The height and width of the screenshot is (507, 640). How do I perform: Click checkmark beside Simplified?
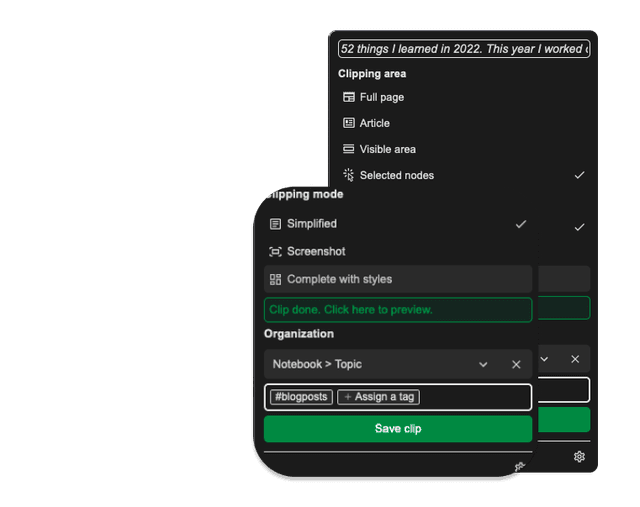click(x=521, y=224)
